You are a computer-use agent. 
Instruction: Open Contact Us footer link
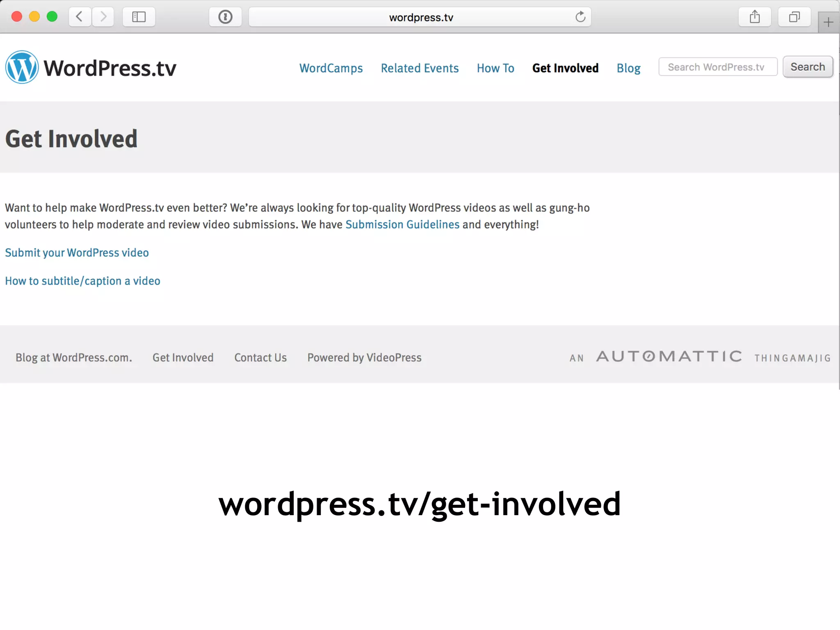point(260,358)
